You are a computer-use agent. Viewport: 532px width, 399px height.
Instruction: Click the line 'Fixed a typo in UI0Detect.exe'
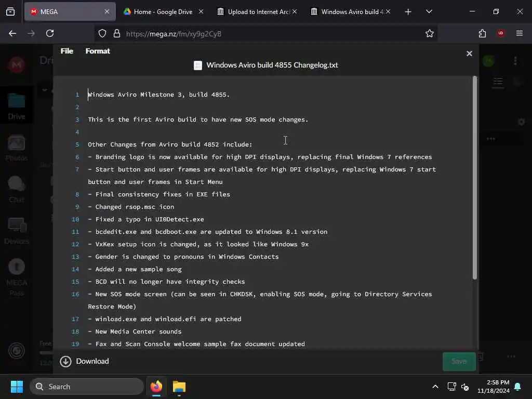146,220
